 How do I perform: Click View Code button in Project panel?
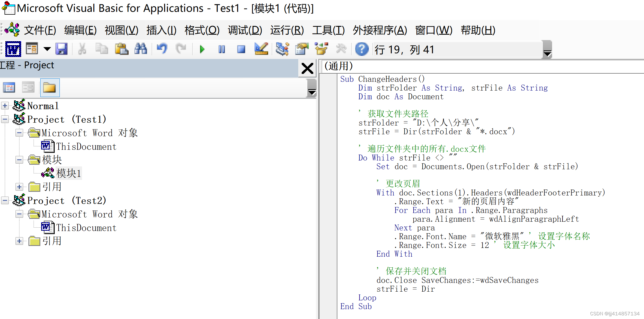9,88
